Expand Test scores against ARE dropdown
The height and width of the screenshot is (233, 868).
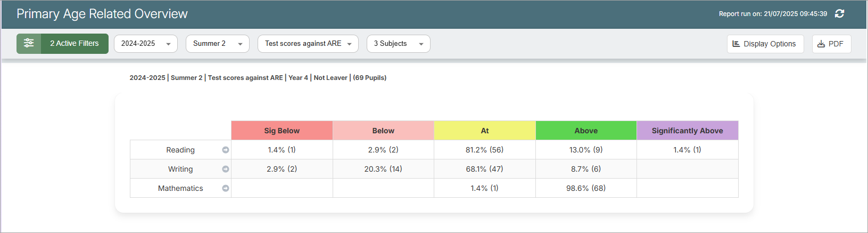pos(308,44)
